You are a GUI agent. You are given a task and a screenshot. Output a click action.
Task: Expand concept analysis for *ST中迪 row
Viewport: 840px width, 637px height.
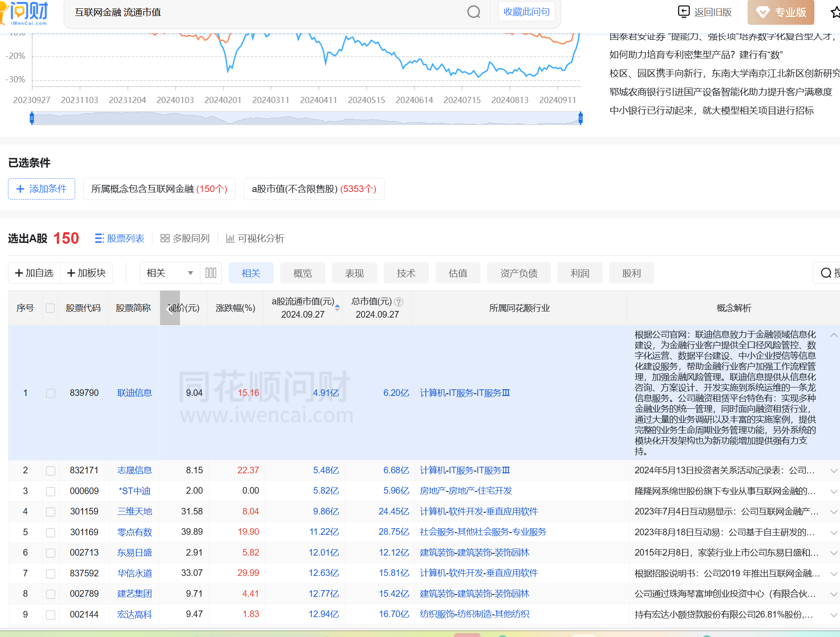click(834, 491)
